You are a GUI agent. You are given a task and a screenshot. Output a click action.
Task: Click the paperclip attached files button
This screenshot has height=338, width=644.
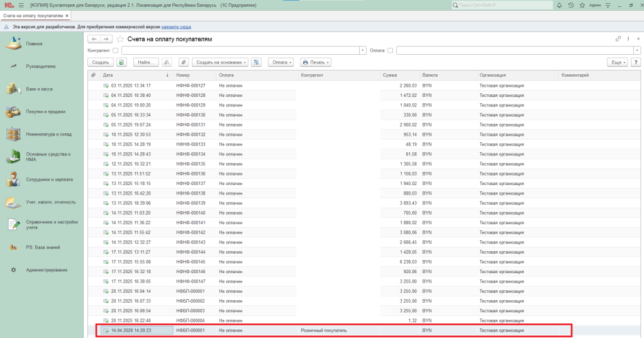(x=184, y=62)
